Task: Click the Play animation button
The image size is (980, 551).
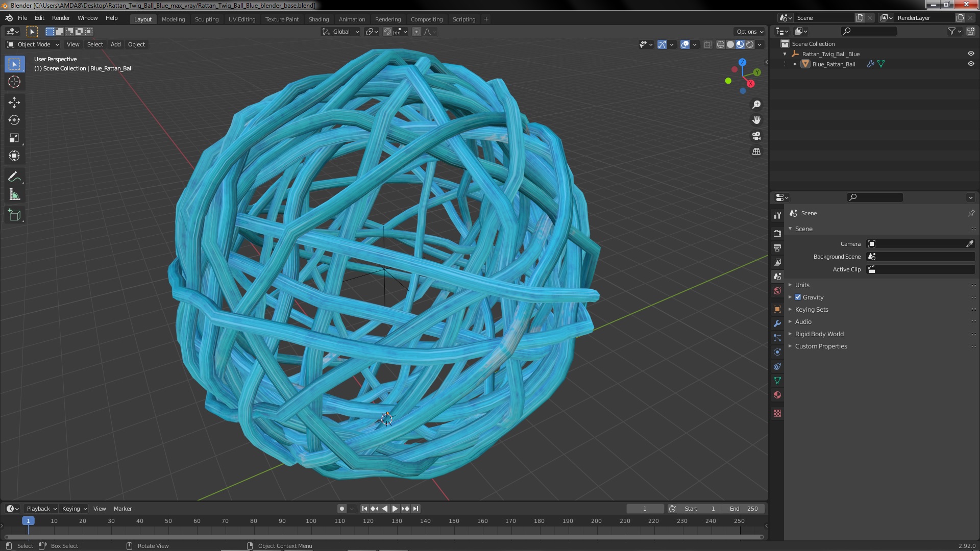Action: point(395,509)
